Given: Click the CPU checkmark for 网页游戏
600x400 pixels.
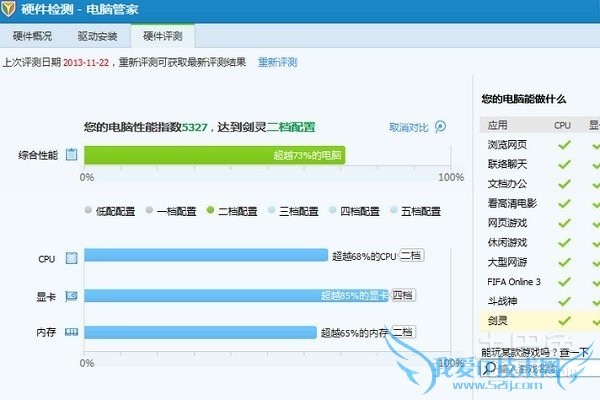Looking at the screenshot, I should (x=564, y=223).
